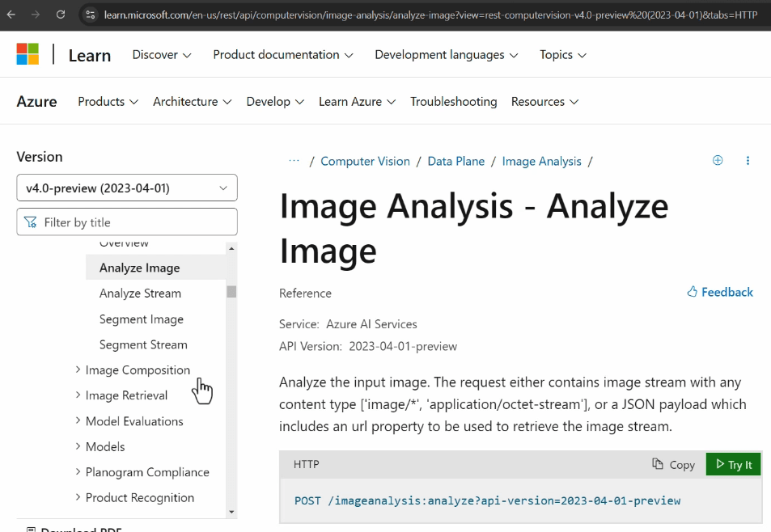Click the sidebar scrollbar thumb

[x=231, y=291]
